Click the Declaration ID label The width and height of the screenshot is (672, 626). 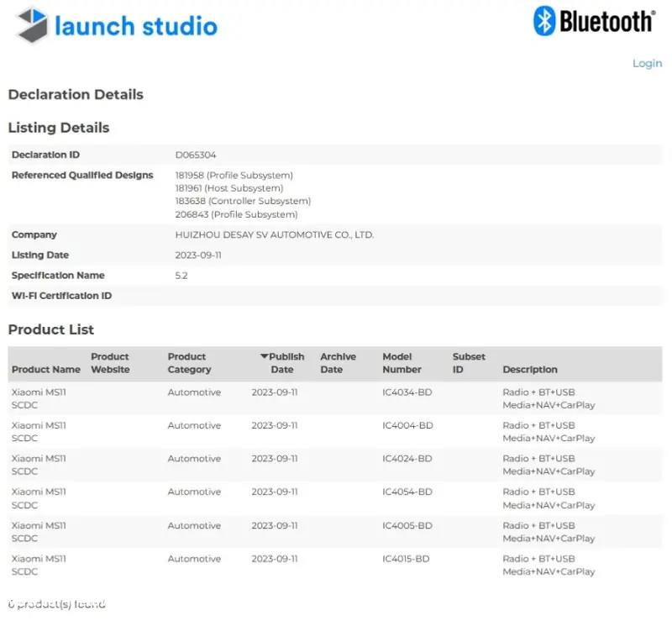(x=46, y=155)
